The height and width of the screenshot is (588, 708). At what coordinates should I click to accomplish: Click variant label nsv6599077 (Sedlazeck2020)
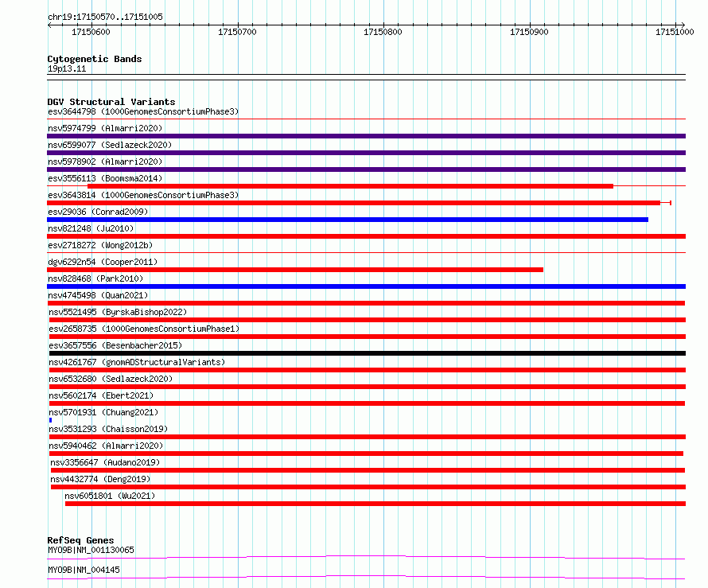[110, 145]
